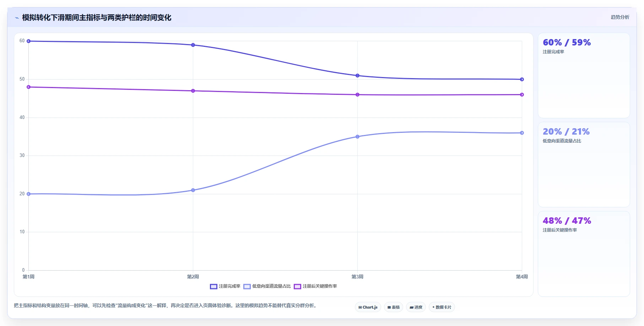This screenshot has width=644, height=326.
Task: Click the 注册后关键操作率 caption on the third card
Action: click(560, 230)
